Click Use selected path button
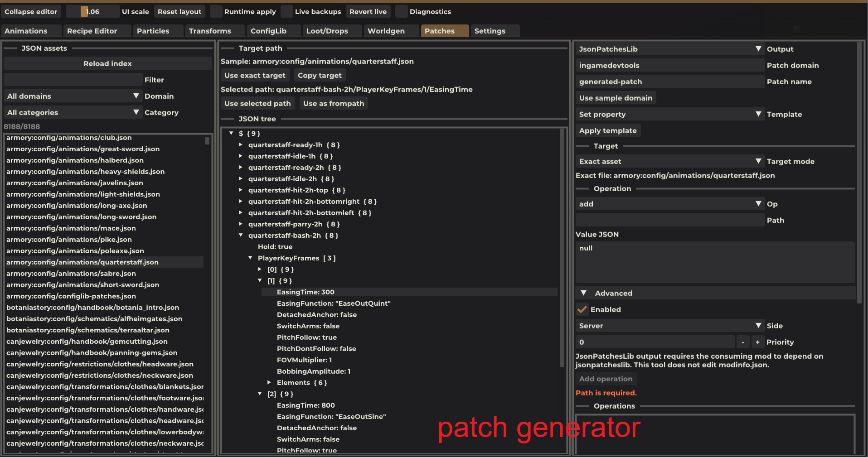 [257, 103]
